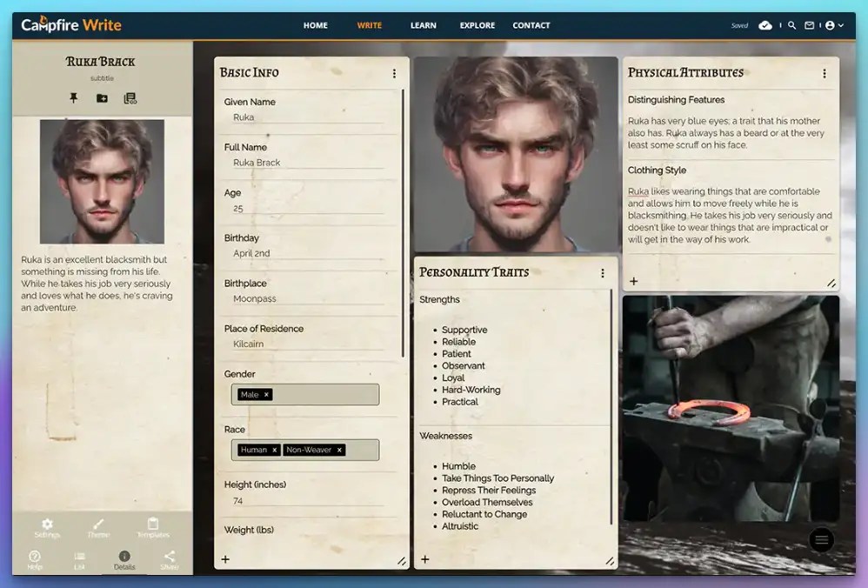Viewport: 868px width, 588px height.
Task: Edit the Birthday field April 2nd
Action: pyautogui.click(x=308, y=254)
